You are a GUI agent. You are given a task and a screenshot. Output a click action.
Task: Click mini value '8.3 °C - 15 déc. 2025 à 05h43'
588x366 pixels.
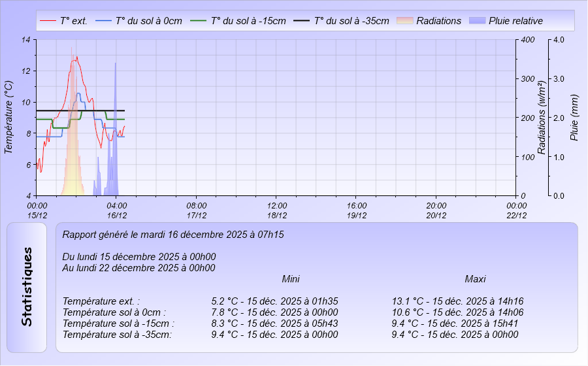tap(274, 324)
